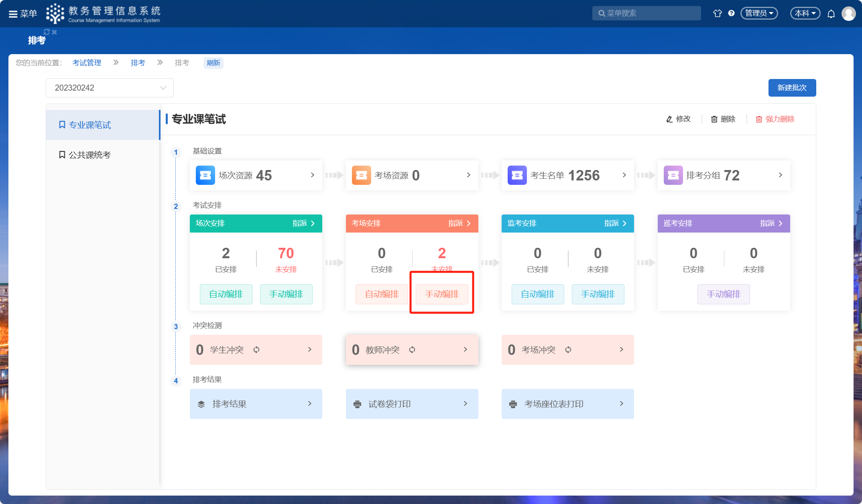
Task: Open the 指派 arrow on 监考安排
Action: click(x=616, y=223)
